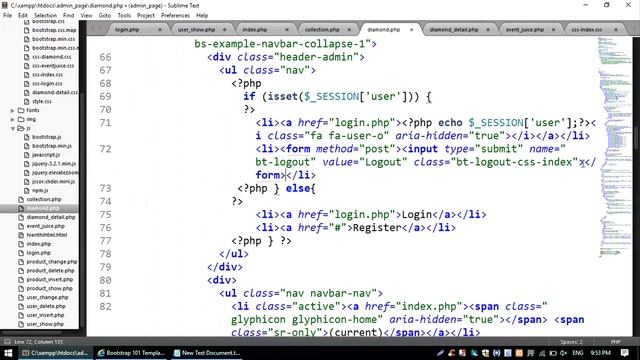Click line number 75 in the gutter
Viewport: 640px width, 360px height.
pos(105,214)
